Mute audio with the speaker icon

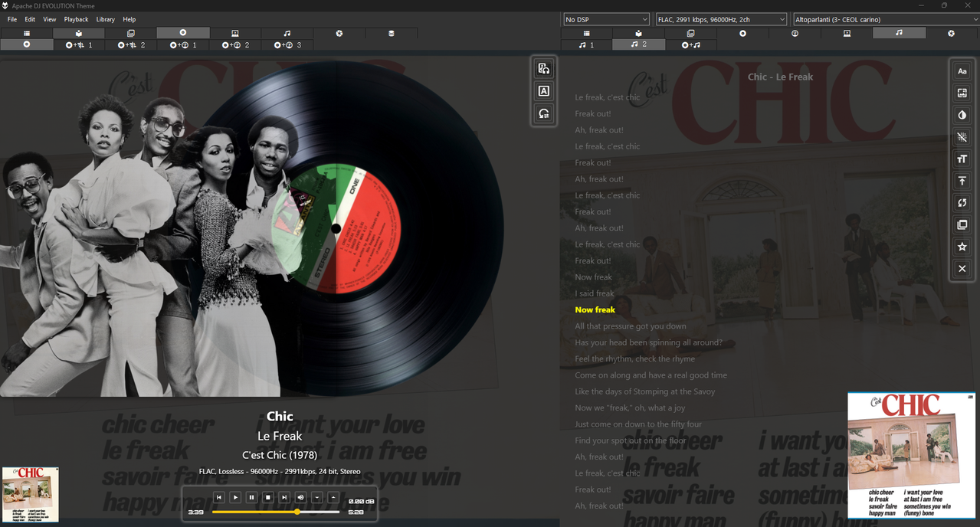(300, 497)
